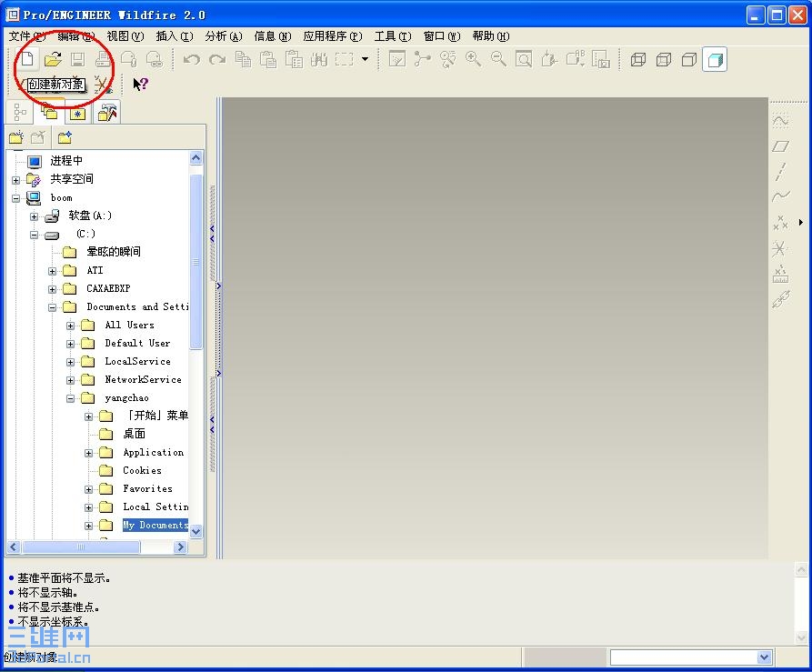Click the datum curve tool in the right toolbar
Image resolution: width=812 pixels, height=672 pixels.
(x=780, y=196)
